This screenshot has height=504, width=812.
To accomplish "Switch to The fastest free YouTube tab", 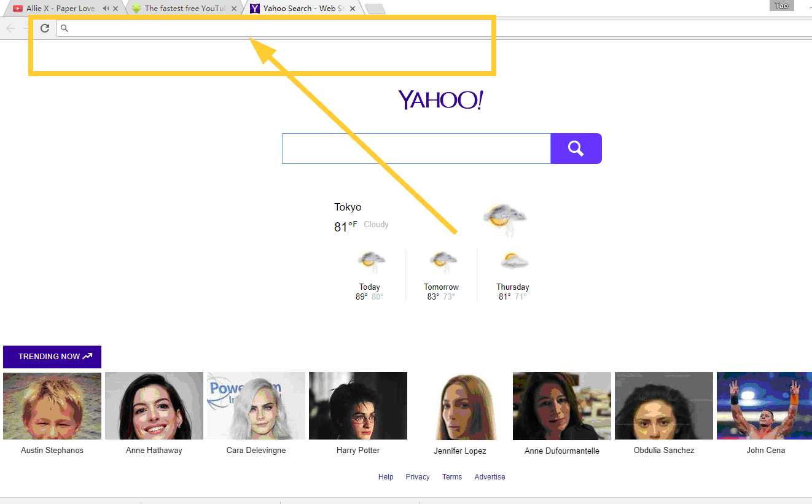I will (x=184, y=9).
